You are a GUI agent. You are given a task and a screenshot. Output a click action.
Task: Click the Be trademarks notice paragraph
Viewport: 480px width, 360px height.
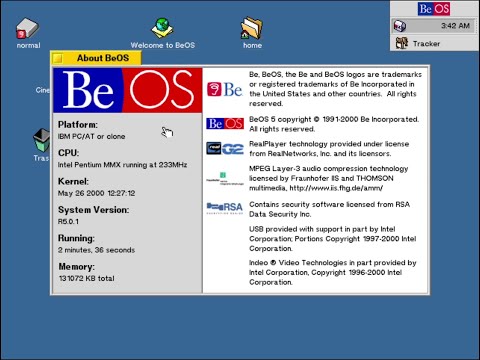[335, 89]
